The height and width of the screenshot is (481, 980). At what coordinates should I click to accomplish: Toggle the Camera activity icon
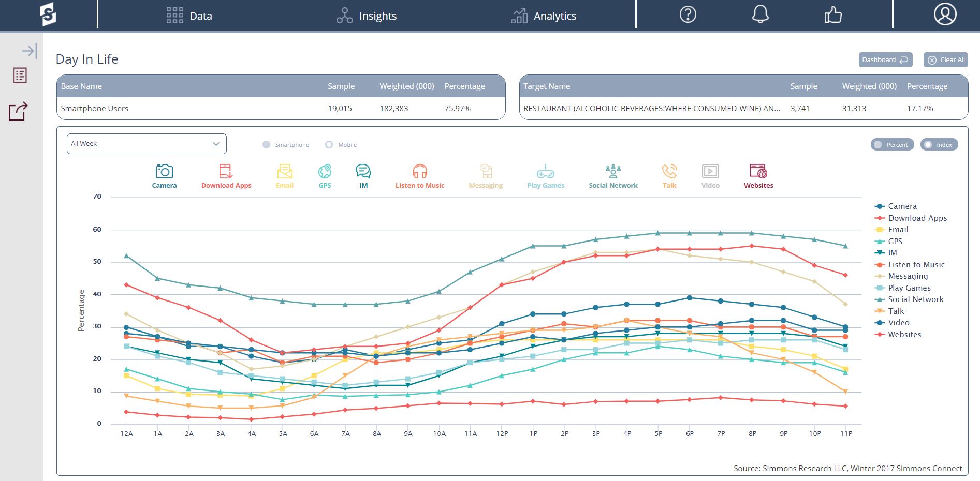coord(164,171)
